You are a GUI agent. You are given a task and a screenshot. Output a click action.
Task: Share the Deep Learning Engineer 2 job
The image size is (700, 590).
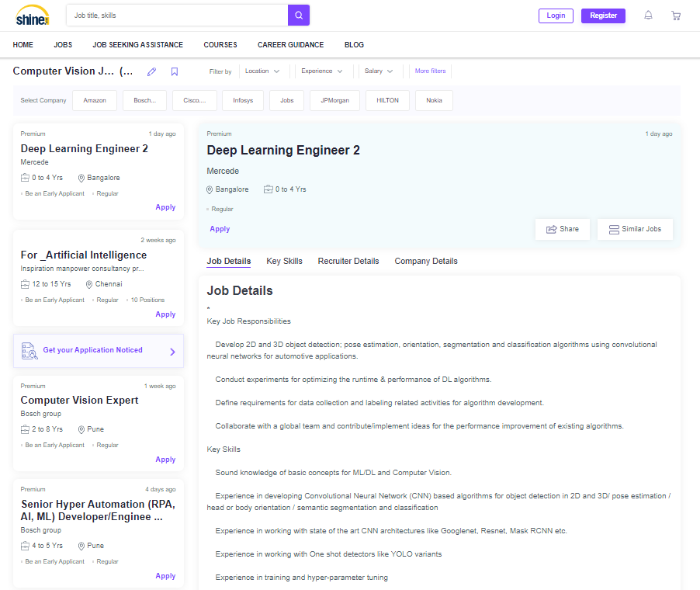click(x=563, y=229)
